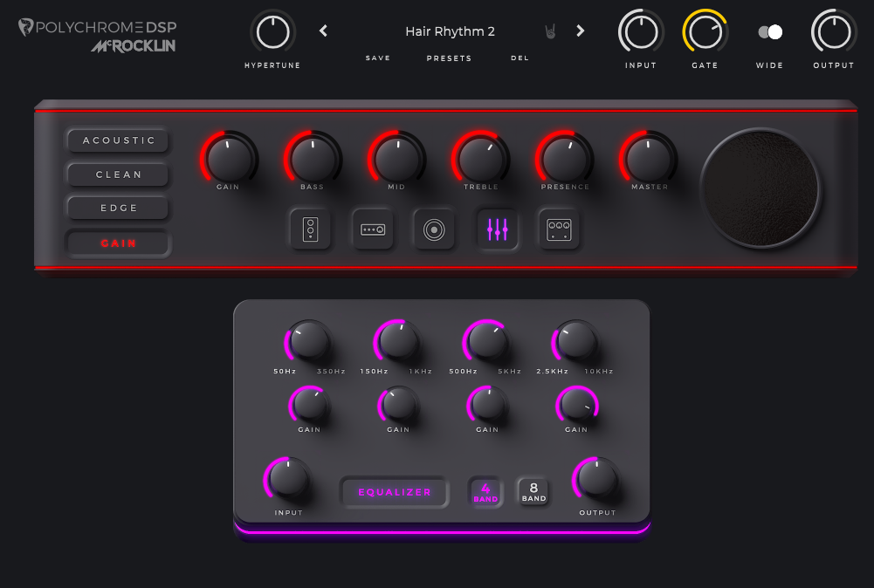
Task: Click DEL to delete the preset
Action: pos(520,58)
